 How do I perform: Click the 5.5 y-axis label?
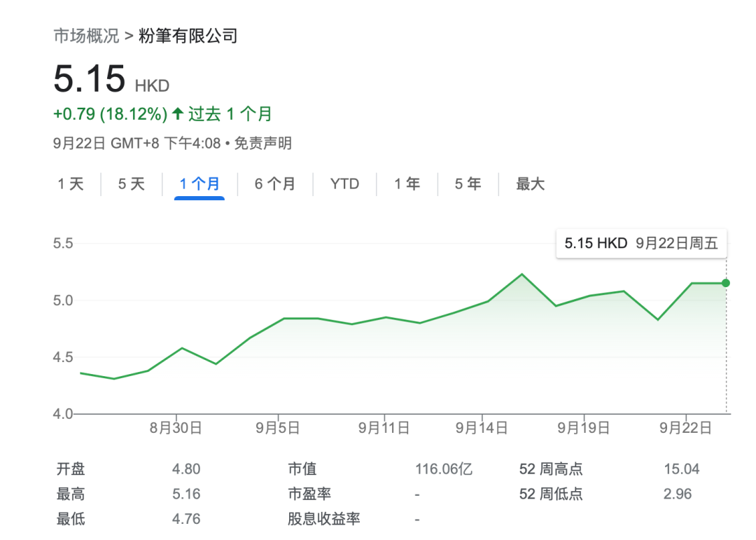click(x=63, y=243)
